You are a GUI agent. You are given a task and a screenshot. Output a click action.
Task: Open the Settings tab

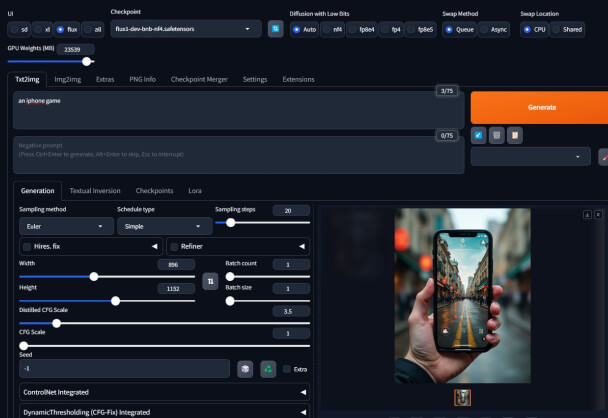(255, 79)
